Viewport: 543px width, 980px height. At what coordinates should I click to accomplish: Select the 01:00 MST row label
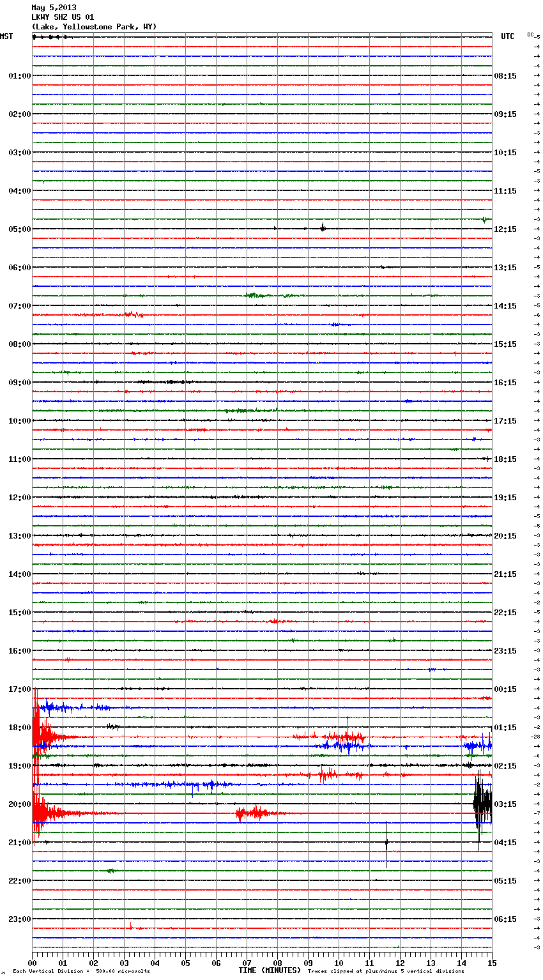20,76
